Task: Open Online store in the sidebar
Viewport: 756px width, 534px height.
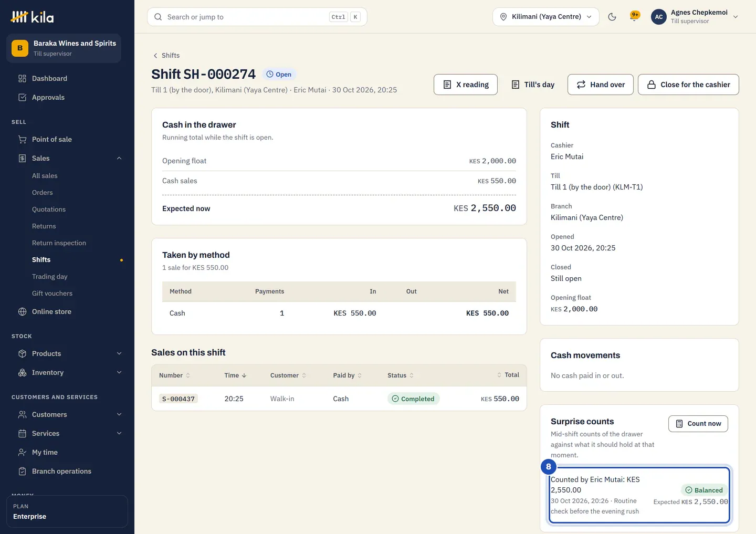Action: (67, 312)
